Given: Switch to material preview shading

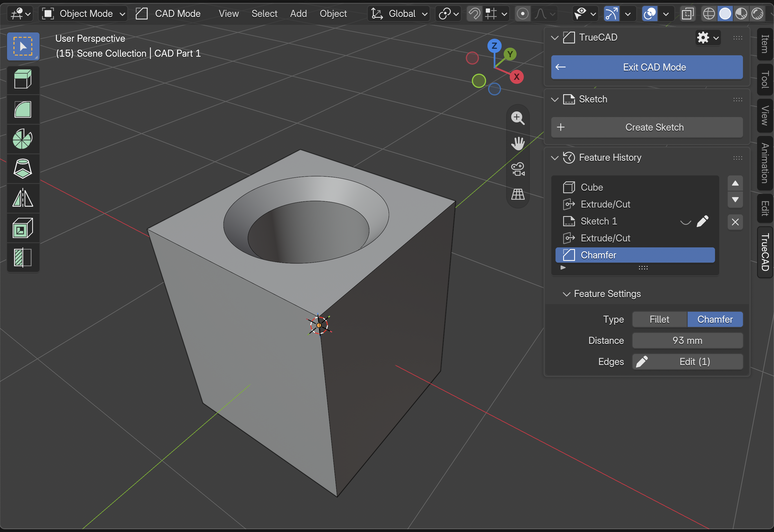Looking at the screenshot, I should point(741,14).
